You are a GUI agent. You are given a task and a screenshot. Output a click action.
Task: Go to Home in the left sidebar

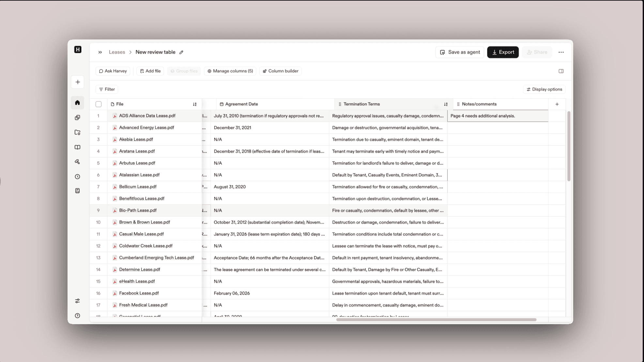(77, 103)
